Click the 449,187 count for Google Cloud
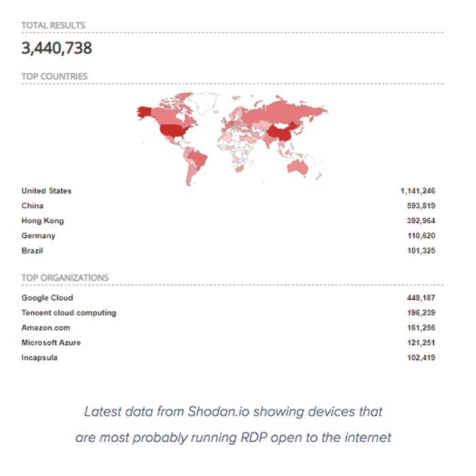Viewport: 476px width, 476px height. 421,298
